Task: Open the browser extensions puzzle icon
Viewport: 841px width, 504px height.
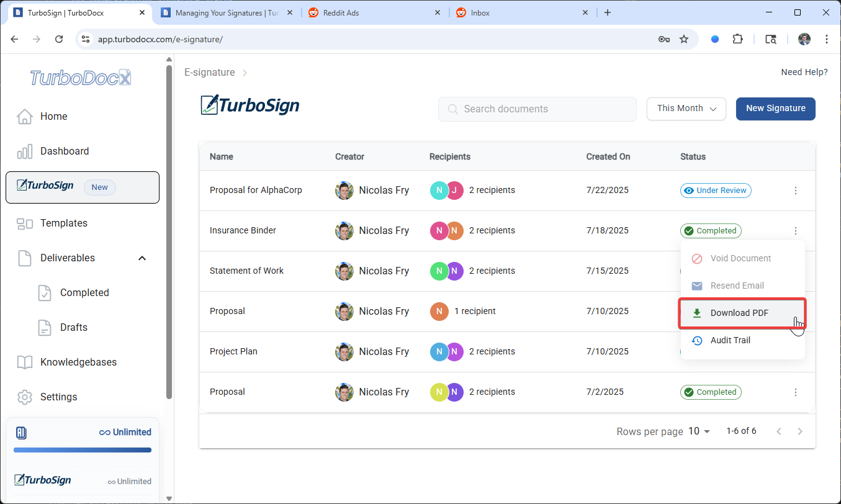Action: click(737, 39)
